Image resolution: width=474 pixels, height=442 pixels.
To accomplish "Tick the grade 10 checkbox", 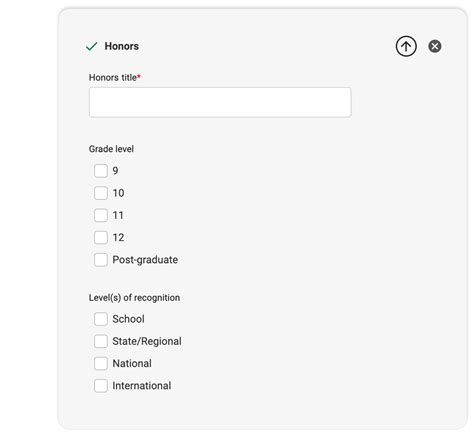I will point(101,193).
